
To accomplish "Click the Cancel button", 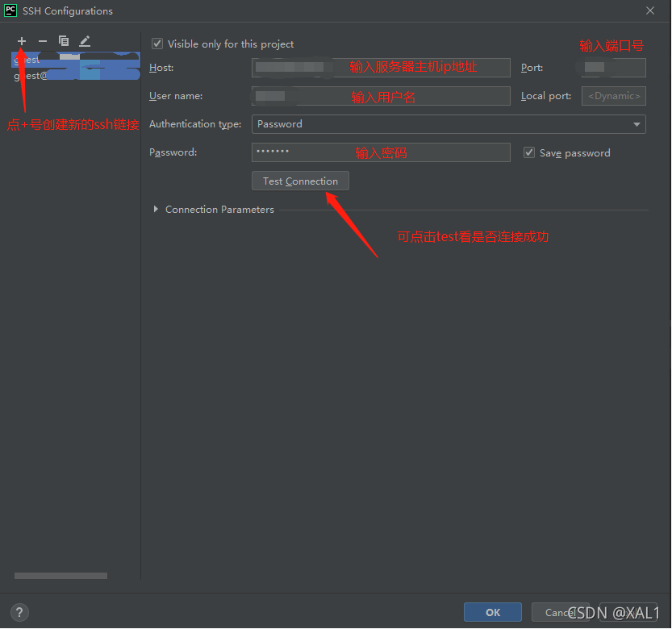I will click(x=560, y=612).
